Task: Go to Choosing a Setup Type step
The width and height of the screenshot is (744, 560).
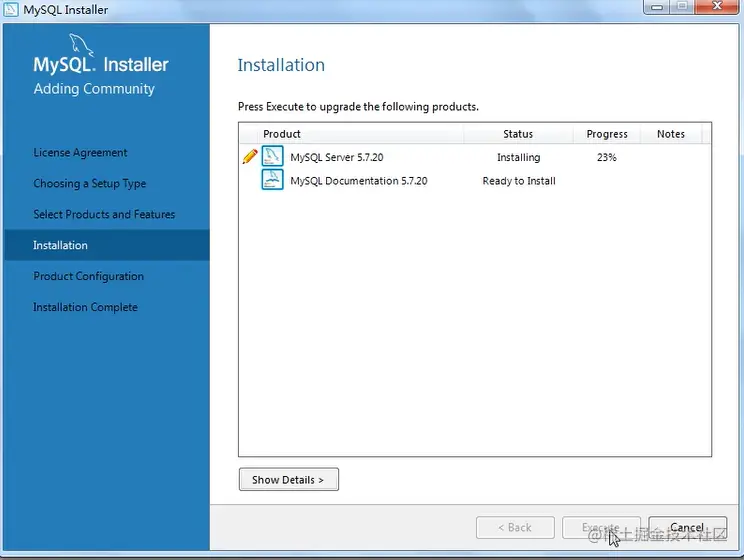Action: [90, 184]
